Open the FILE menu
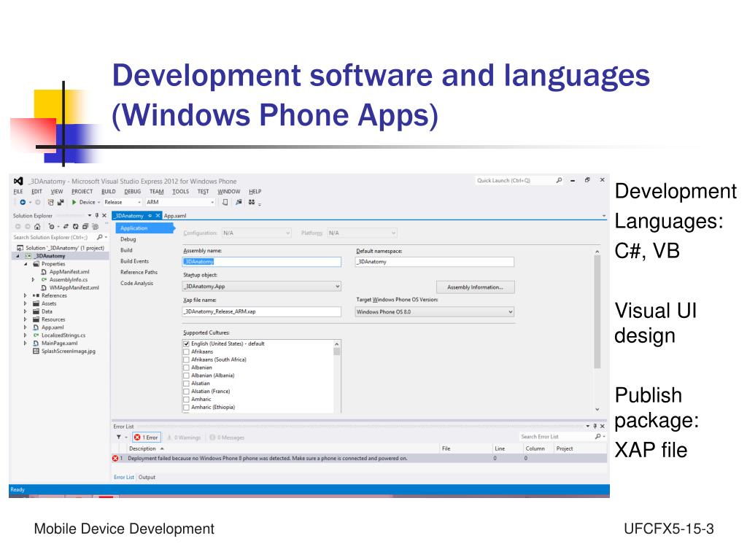 point(18,192)
